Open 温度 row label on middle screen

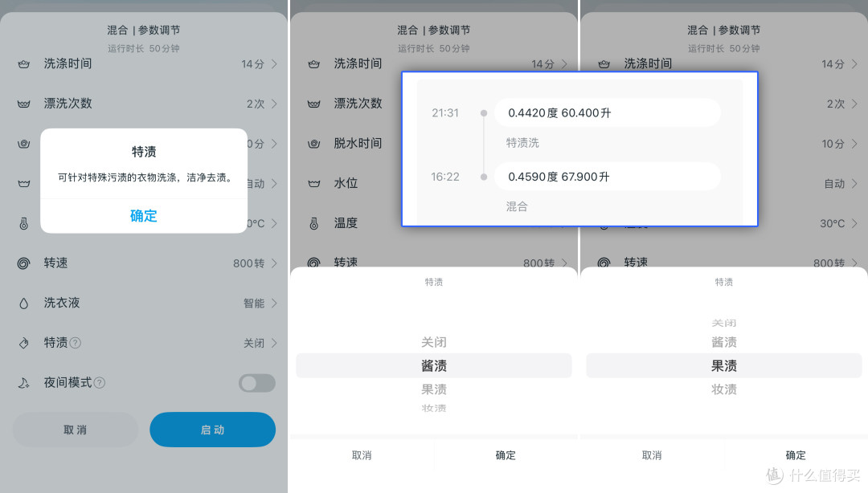tap(346, 223)
